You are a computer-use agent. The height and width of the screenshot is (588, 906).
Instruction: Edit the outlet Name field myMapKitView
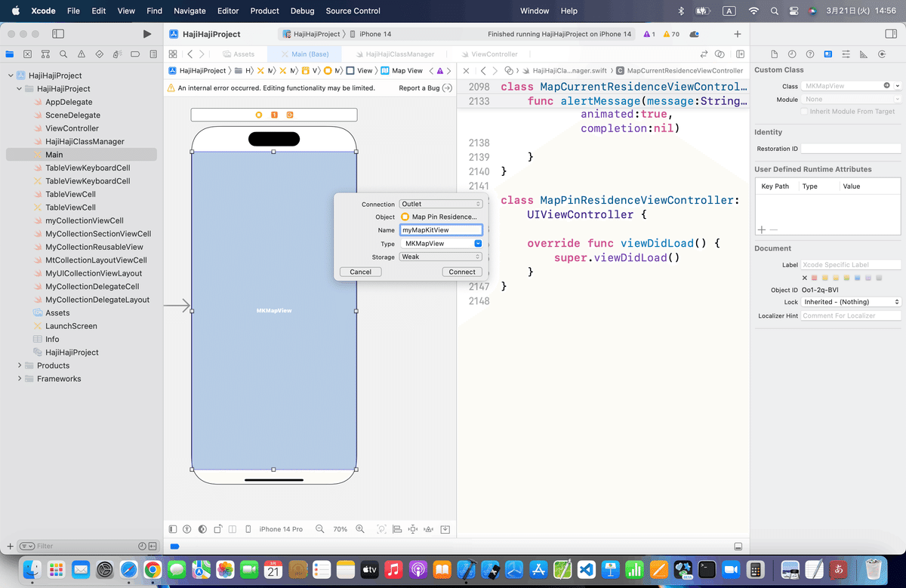441,229
